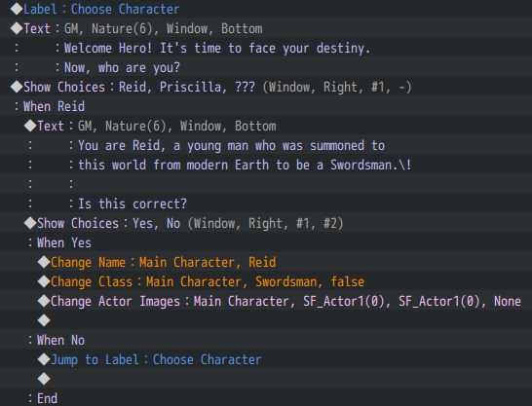The height and width of the screenshot is (406, 532).
Task: Click the diamond before Show Choices: Reid
Action: [17, 87]
